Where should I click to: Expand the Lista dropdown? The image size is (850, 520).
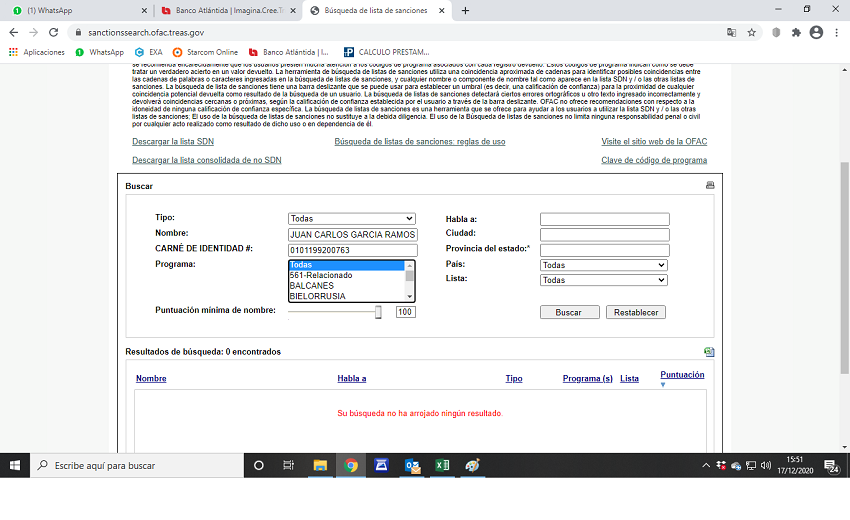tap(603, 281)
